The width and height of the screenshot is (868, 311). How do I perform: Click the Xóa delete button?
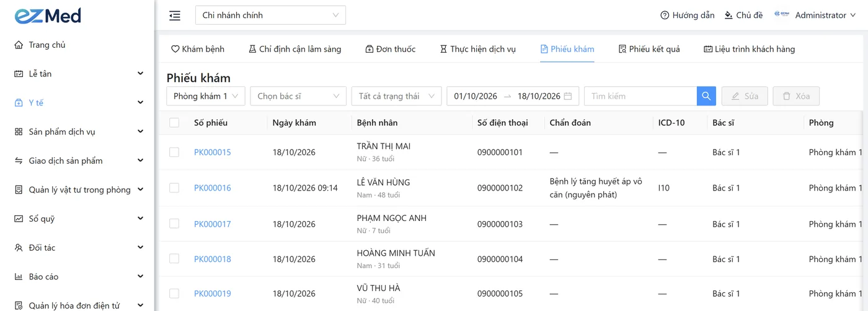[796, 96]
